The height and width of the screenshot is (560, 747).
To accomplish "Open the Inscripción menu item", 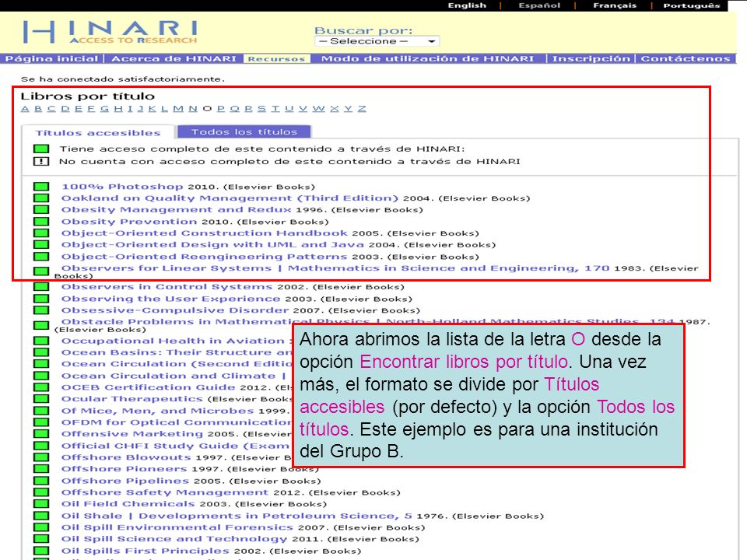I will 591,58.
